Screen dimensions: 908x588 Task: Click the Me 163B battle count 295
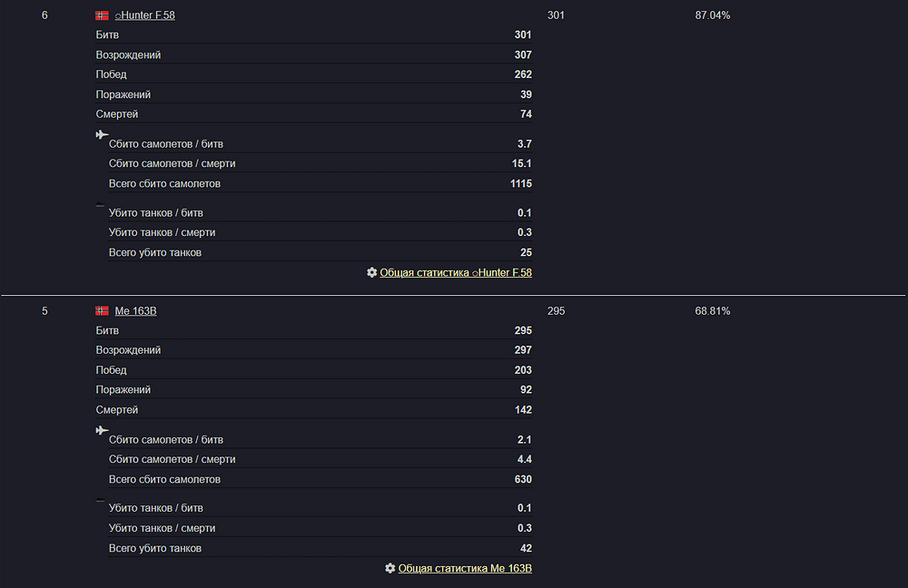pyautogui.click(x=556, y=310)
